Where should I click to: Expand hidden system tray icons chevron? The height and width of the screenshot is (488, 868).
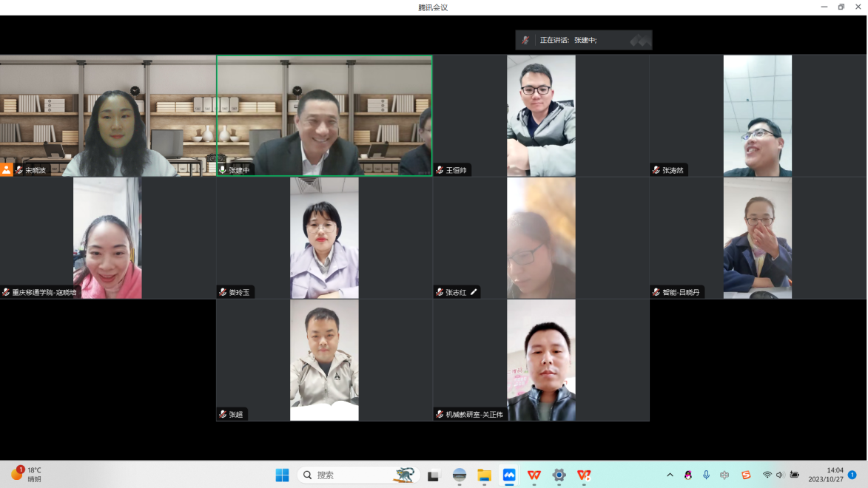670,475
